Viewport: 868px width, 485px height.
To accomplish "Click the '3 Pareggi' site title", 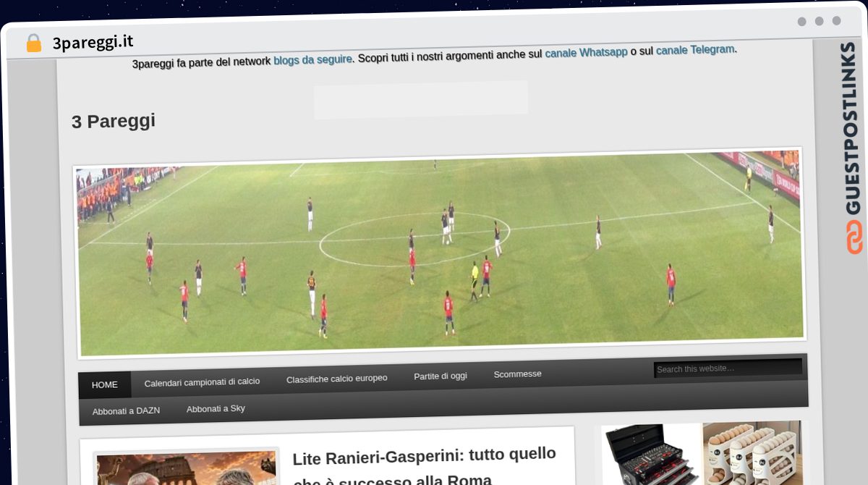I will pos(114,122).
